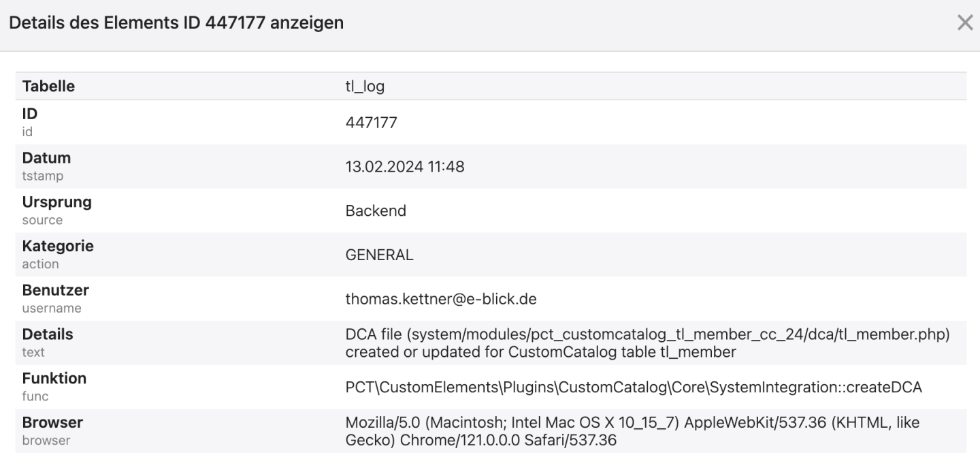Image resolution: width=980 pixels, height=474 pixels.
Task: Close the element details dialog
Action: coord(965,23)
